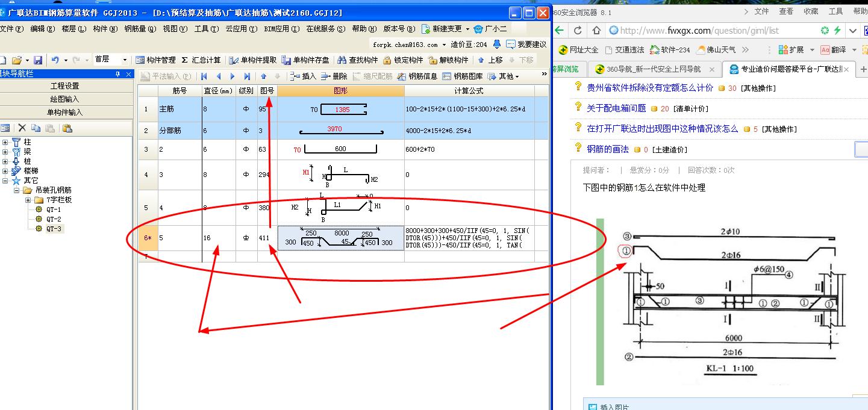Click 单构件存盘 save component
The height and width of the screenshot is (410, 868).
coord(305,60)
